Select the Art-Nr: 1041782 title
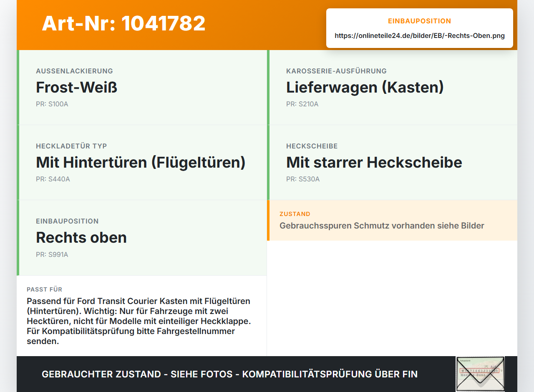Image resolution: width=534 pixels, height=392 pixels. click(x=124, y=23)
